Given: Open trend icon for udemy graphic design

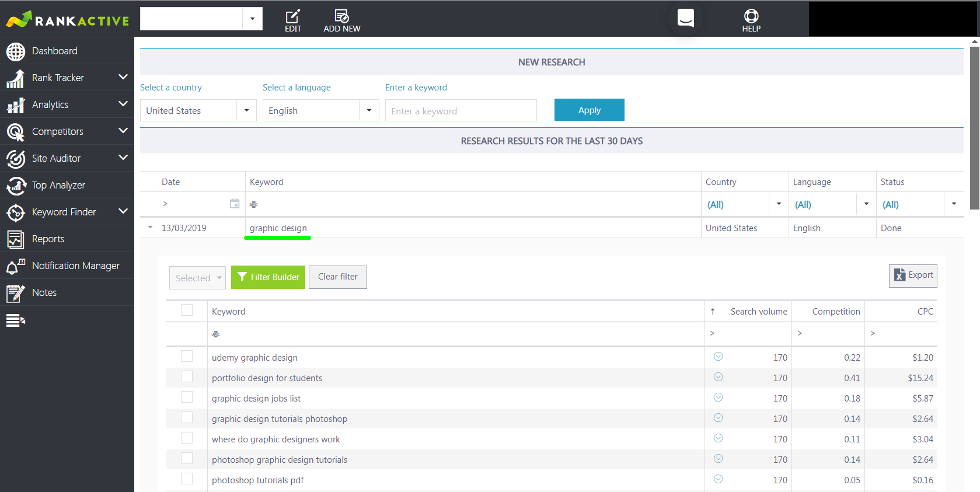Looking at the screenshot, I should click(x=719, y=357).
